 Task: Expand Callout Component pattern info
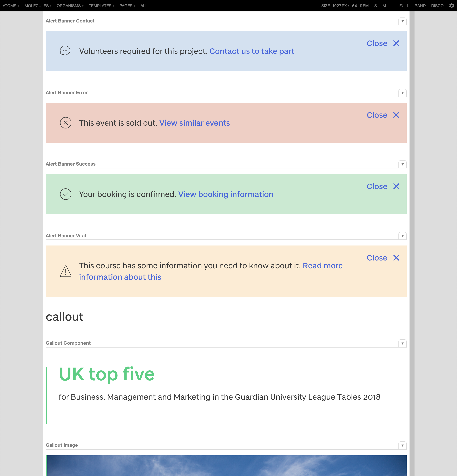(x=402, y=343)
